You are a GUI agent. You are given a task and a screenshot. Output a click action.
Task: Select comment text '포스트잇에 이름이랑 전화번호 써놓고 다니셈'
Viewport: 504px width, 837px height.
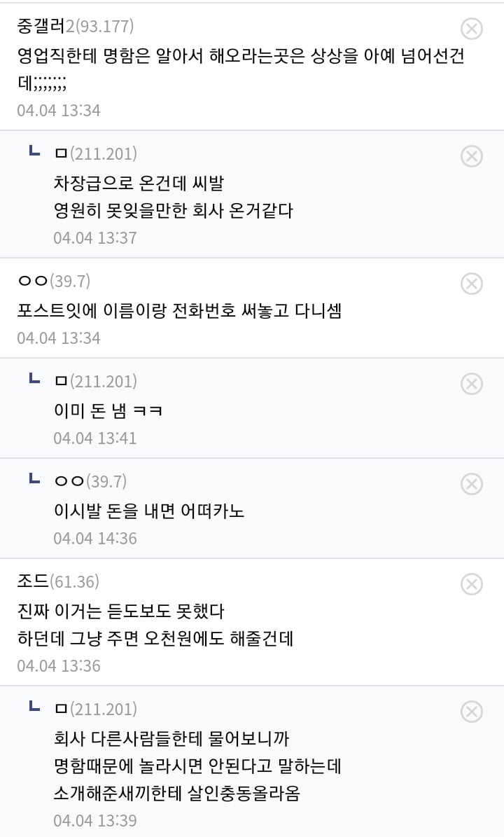pos(179,310)
